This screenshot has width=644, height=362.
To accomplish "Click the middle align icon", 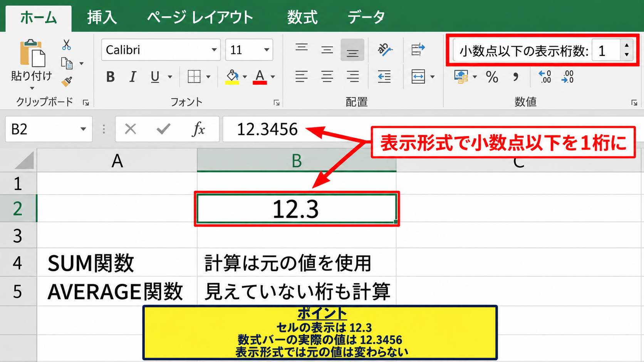I will pos(327,50).
